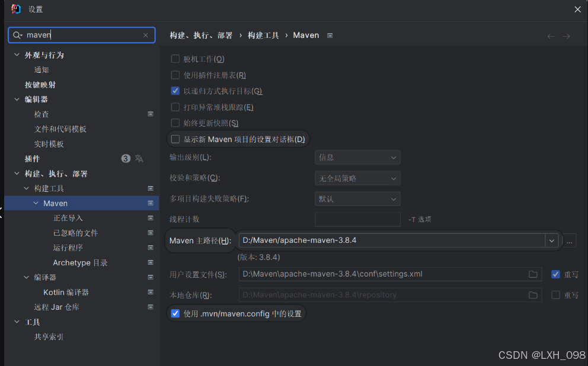588x366 pixels.
Task: Click project icon on 检查 row
Action: click(151, 114)
